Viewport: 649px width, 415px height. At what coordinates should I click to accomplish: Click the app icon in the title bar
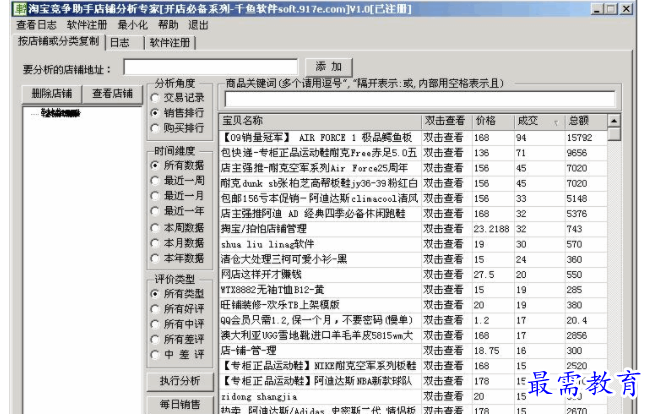pyautogui.click(x=19, y=9)
